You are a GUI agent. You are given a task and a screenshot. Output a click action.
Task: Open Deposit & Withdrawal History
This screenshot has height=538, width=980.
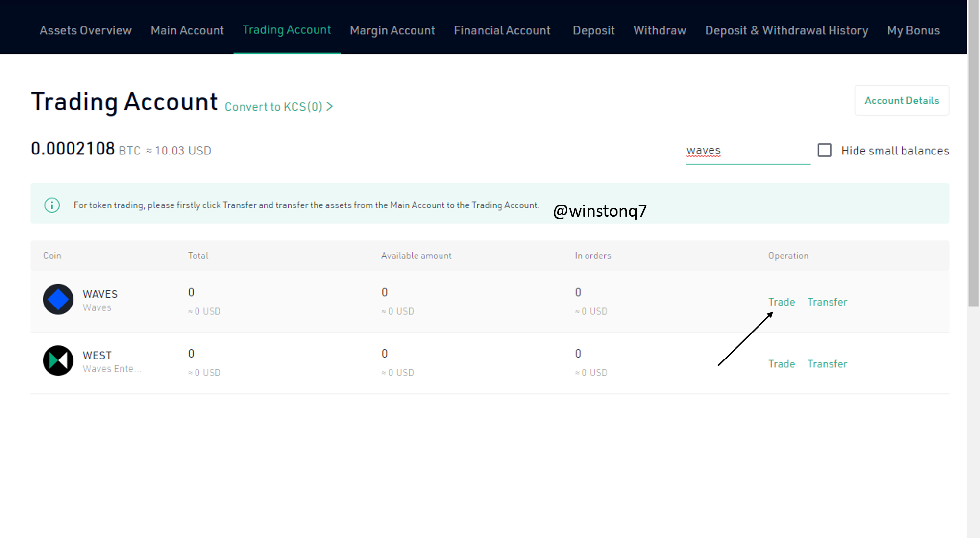[x=786, y=30]
